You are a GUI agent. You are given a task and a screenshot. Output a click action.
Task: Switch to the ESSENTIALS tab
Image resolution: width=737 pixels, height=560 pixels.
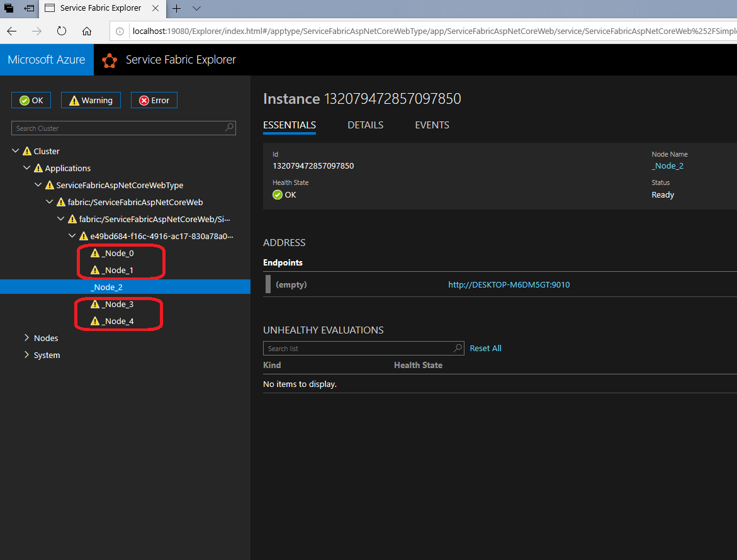(x=290, y=125)
